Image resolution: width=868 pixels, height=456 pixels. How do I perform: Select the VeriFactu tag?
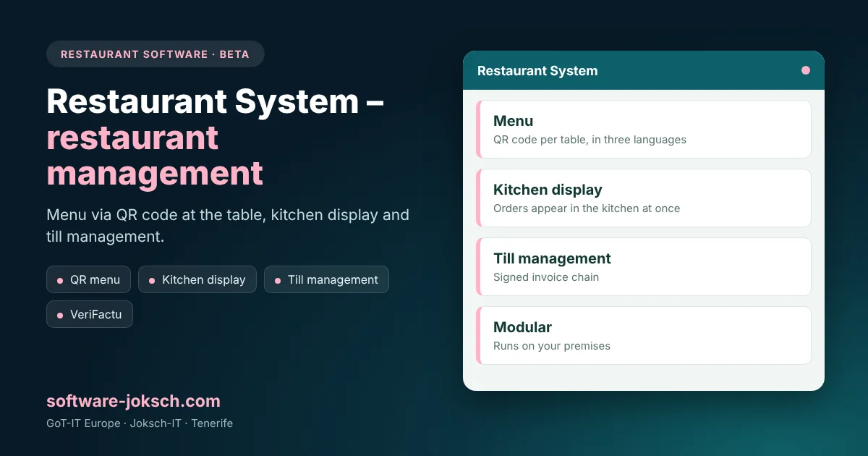tap(90, 314)
